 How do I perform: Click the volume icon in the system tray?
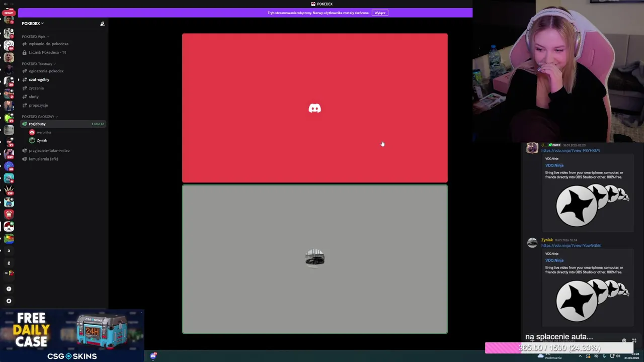click(x=618, y=356)
